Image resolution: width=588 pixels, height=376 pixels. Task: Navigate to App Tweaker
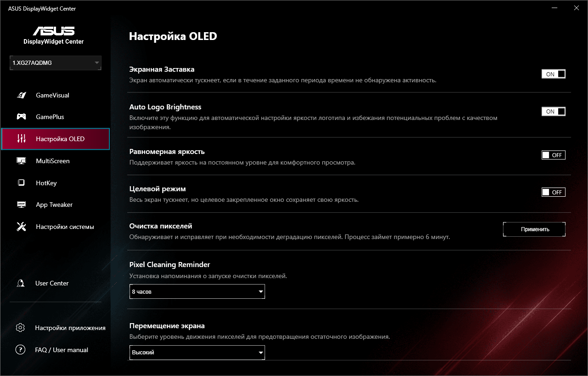[55, 205]
